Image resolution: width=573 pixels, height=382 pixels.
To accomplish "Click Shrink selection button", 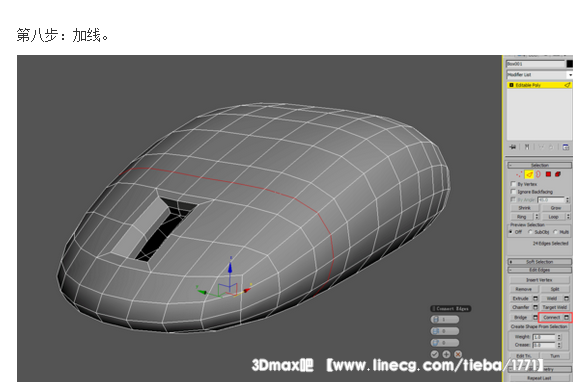I will click(x=524, y=208).
